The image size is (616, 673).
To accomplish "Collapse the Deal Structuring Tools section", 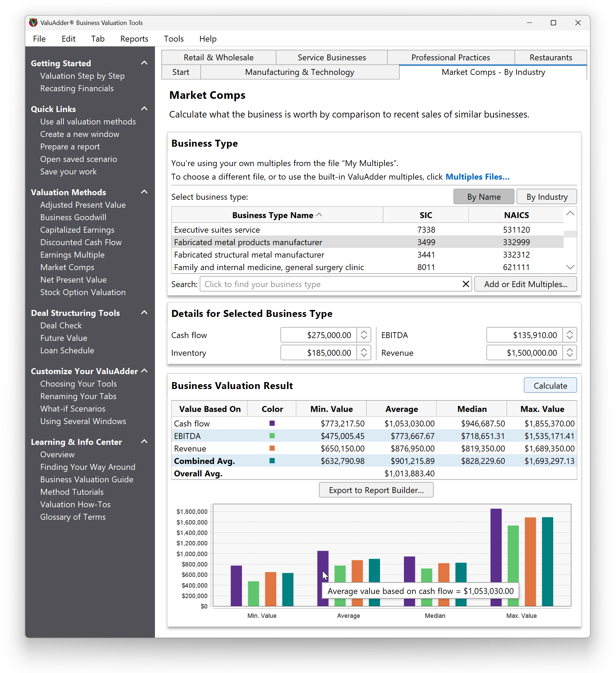I will [x=145, y=312].
